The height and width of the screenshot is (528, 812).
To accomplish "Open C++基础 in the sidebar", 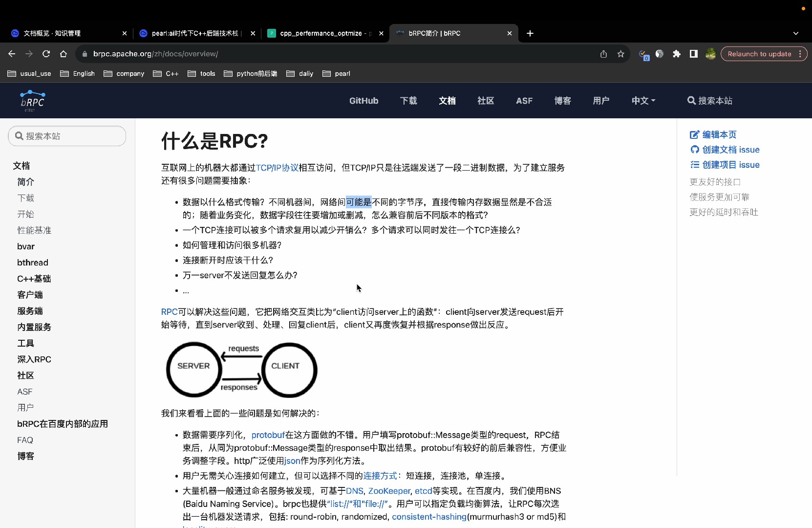I will [34, 279].
